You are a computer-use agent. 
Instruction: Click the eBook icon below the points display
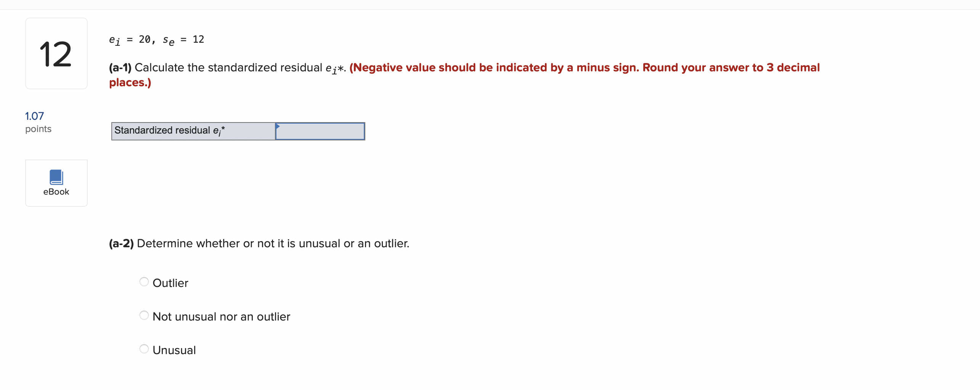pos(56,183)
